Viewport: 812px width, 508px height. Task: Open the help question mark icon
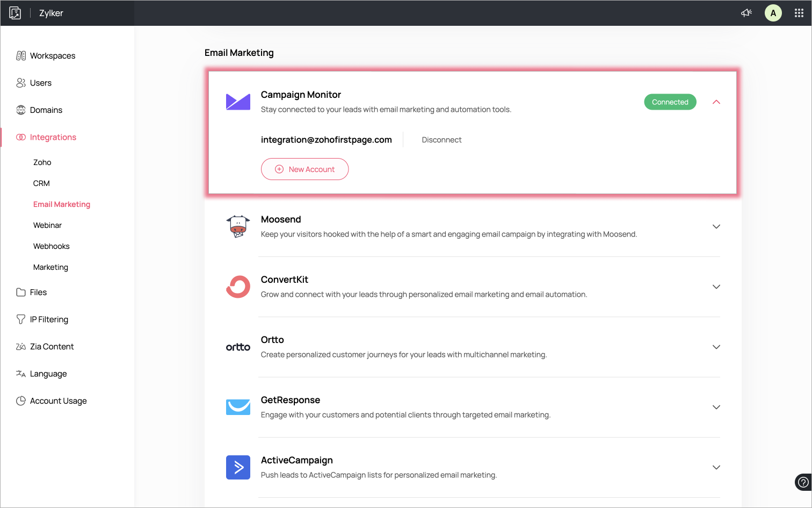803,482
